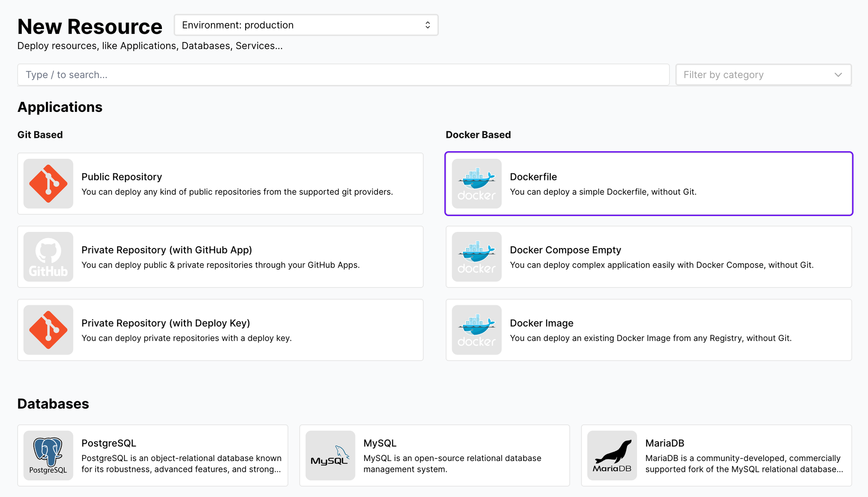Click the Docker Image whale icon
868x497 pixels.
(x=477, y=330)
